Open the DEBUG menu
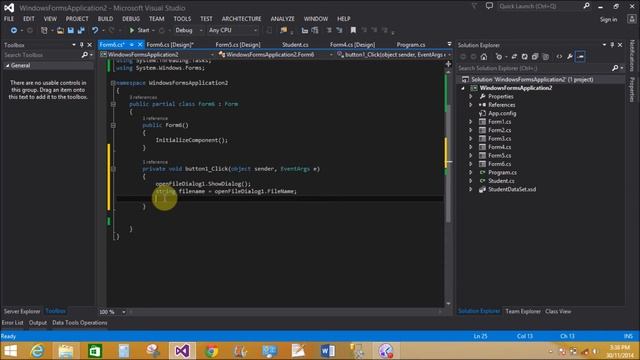This screenshot has height=360, width=640. pos(131,19)
